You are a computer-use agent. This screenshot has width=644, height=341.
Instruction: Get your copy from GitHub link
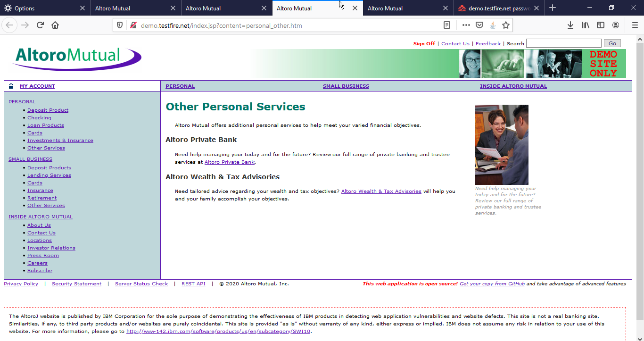(492, 283)
